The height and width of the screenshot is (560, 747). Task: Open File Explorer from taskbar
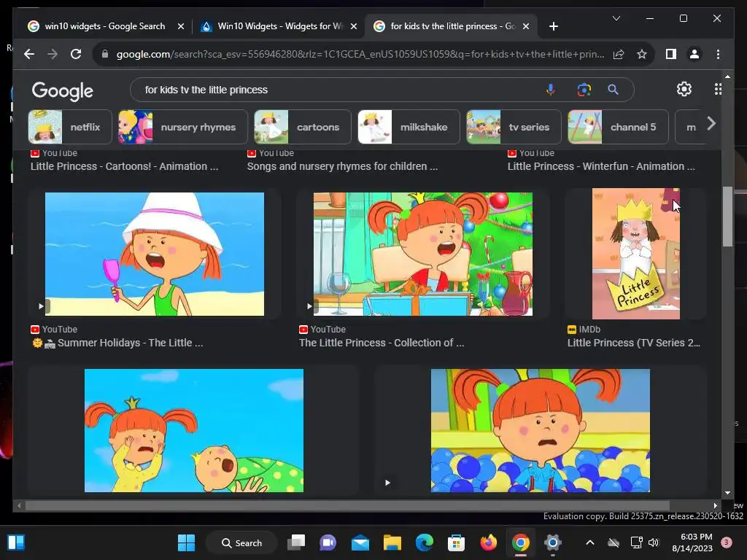point(392,542)
